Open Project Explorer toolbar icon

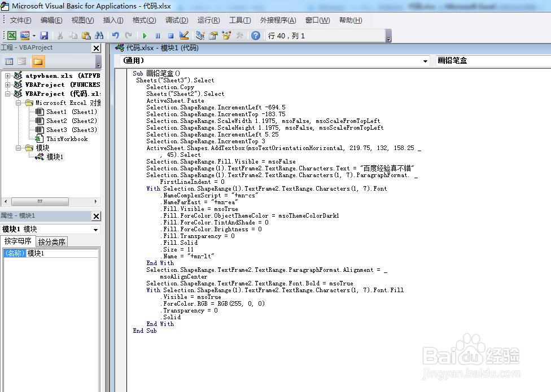pos(200,36)
